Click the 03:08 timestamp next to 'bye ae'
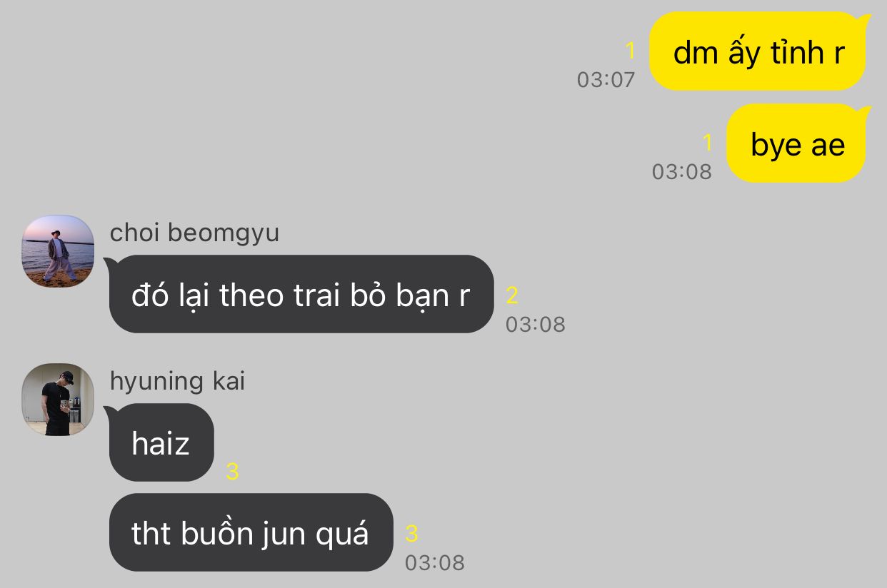 [681, 171]
